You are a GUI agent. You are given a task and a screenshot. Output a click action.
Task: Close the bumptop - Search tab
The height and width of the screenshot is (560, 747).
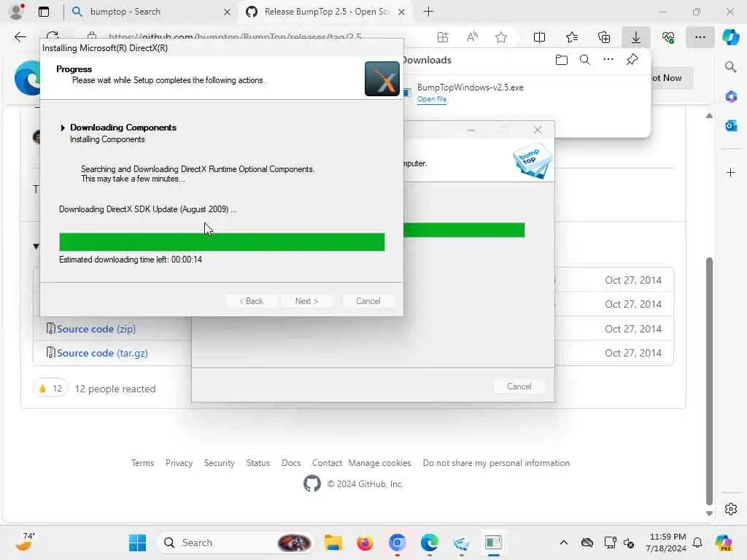228,12
